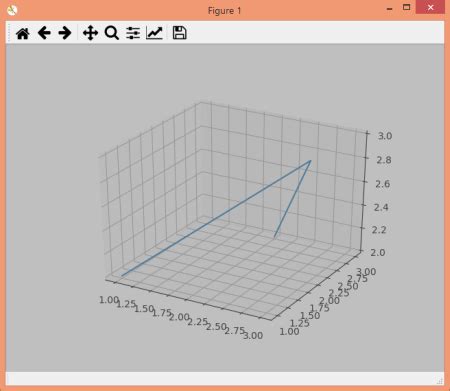Activate the Pan axes tool
This screenshot has height=391, width=450.
coord(90,33)
